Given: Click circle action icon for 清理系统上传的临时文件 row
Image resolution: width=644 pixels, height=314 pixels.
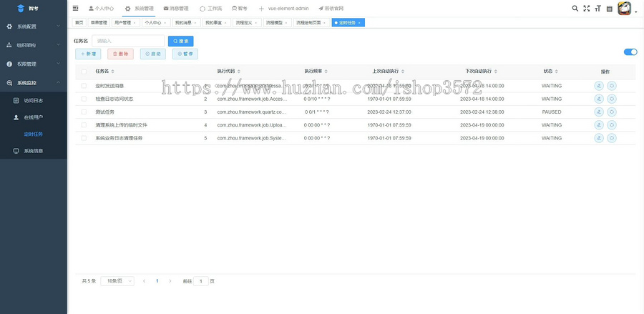Looking at the screenshot, I should [x=612, y=124].
